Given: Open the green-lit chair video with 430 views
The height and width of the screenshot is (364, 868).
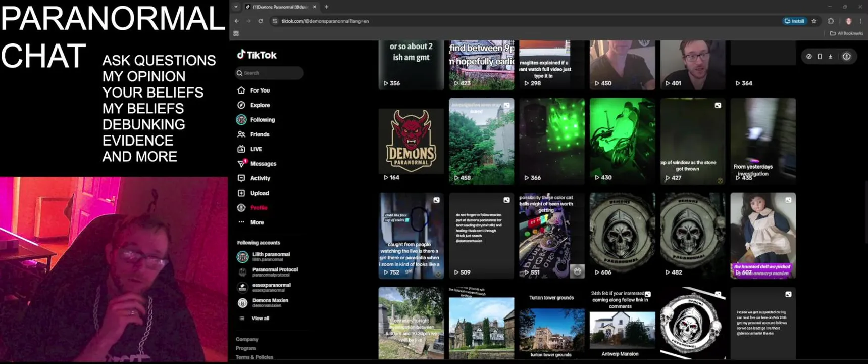Looking at the screenshot, I should pos(623,141).
